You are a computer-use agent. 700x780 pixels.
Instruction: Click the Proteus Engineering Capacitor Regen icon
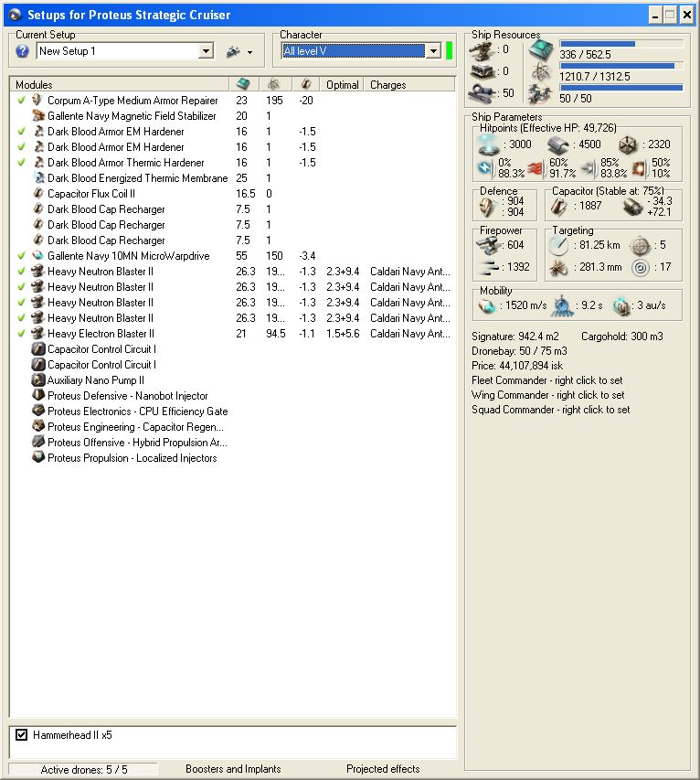[37, 427]
